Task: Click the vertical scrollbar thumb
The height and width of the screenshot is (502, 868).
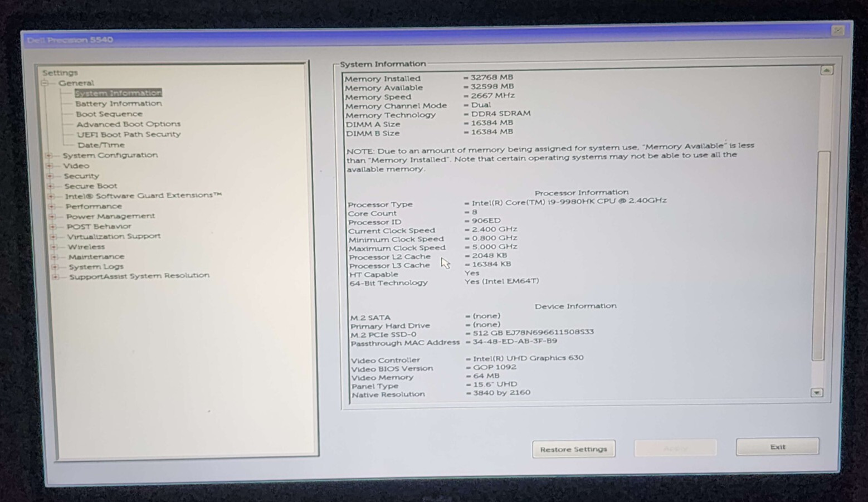Action: [x=821, y=256]
